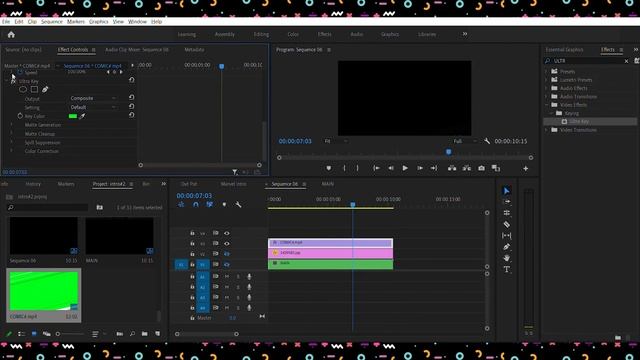Toggle Key Color animation stopwatch
640x360 pixels.
pos(20,116)
